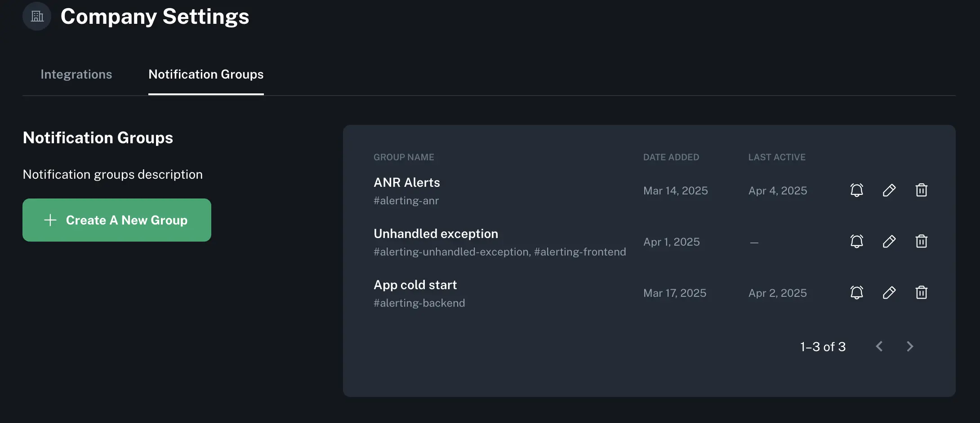980x423 pixels.
Task: Click the plus icon inside Create A New Group
Action: click(x=49, y=220)
